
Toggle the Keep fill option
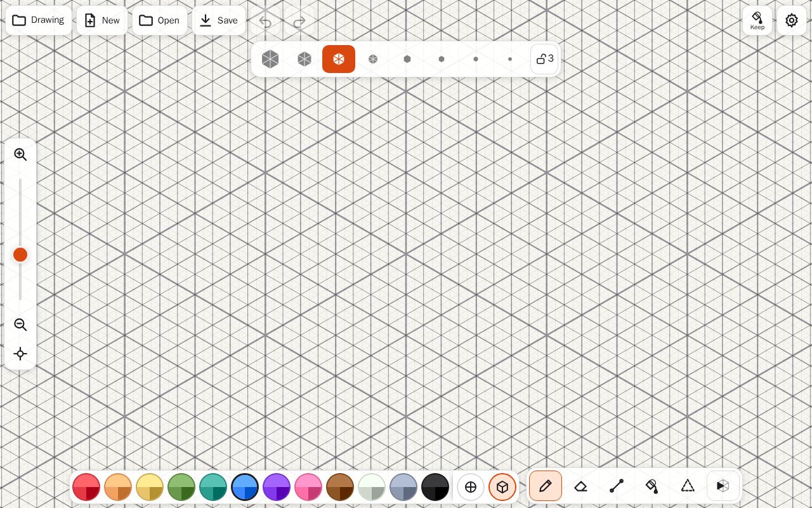coord(757,20)
